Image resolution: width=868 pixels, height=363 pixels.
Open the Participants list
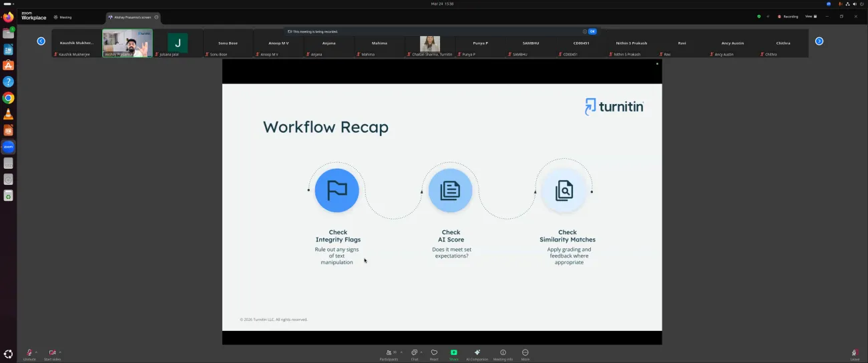pyautogui.click(x=388, y=353)
